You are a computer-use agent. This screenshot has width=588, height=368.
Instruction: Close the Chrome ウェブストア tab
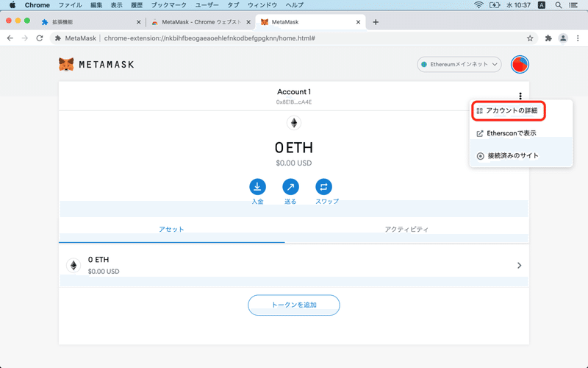pos(248,22)
